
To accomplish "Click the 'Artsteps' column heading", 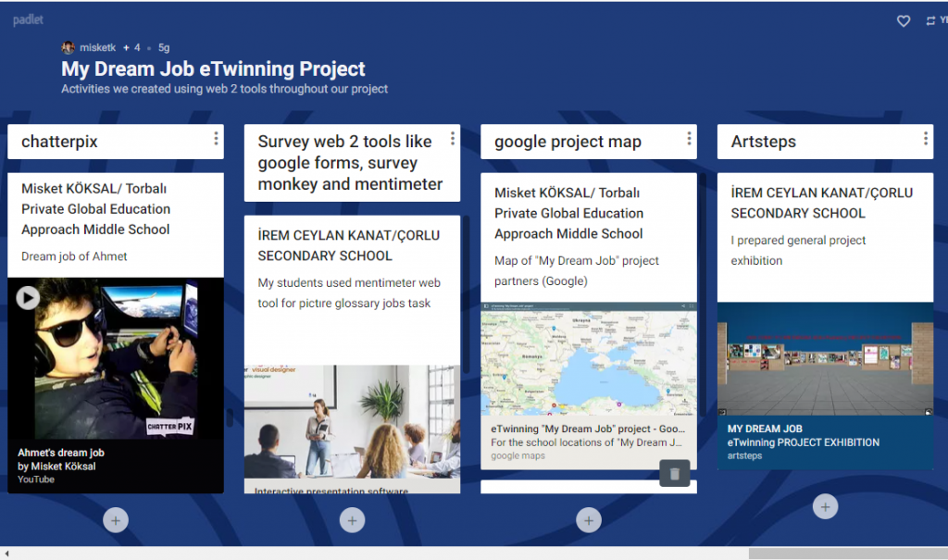I will [764, 142].
